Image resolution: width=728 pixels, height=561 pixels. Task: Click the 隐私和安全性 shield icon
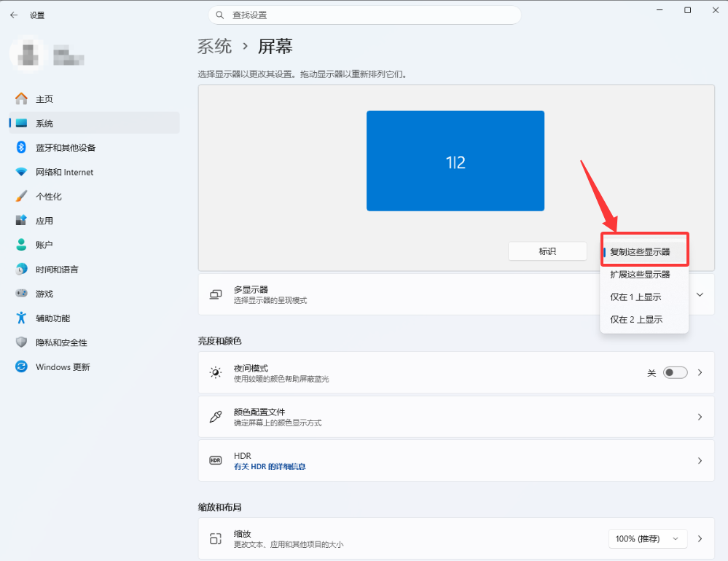pyautogui.click(x=21, y=342)
